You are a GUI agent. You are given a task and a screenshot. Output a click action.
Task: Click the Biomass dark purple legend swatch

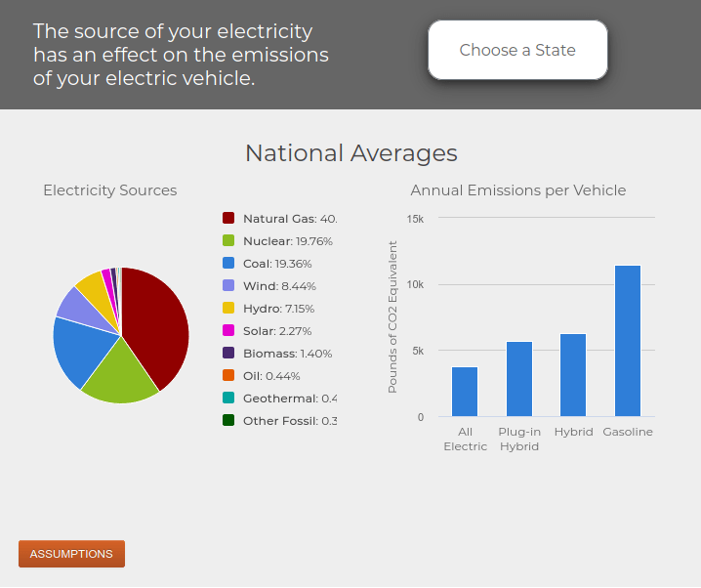coord(228,354)
